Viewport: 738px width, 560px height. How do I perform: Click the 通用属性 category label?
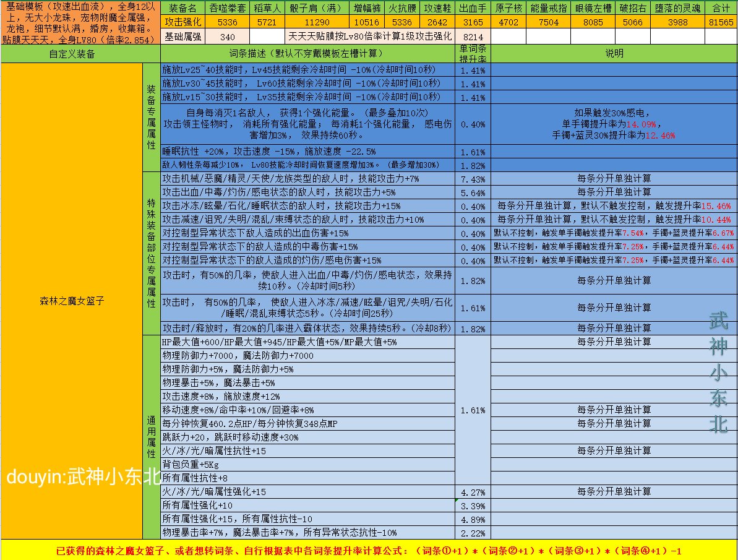(x=151, y=437)
